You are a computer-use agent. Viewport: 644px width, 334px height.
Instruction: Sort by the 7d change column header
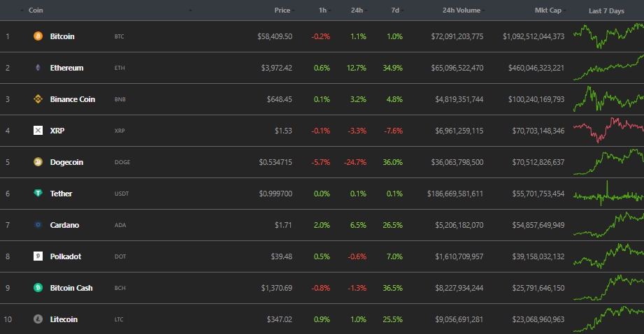coord(394,10)
